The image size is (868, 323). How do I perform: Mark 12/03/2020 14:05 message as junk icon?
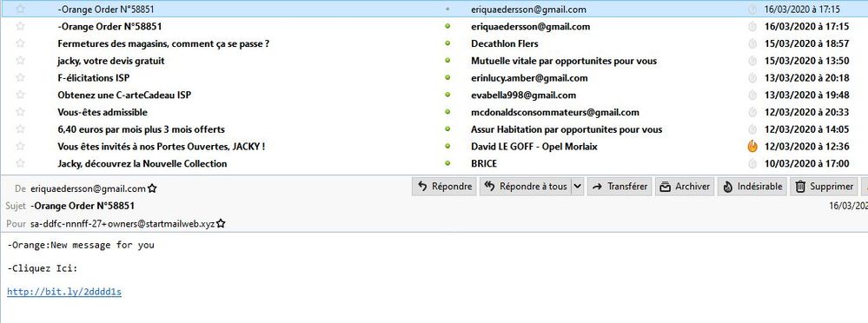[752, 129]
